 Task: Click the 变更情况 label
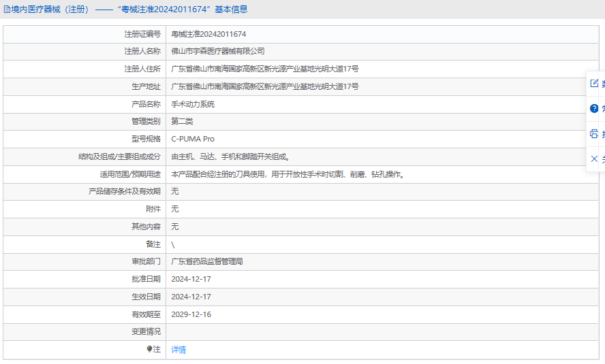[x=146, y=331]
